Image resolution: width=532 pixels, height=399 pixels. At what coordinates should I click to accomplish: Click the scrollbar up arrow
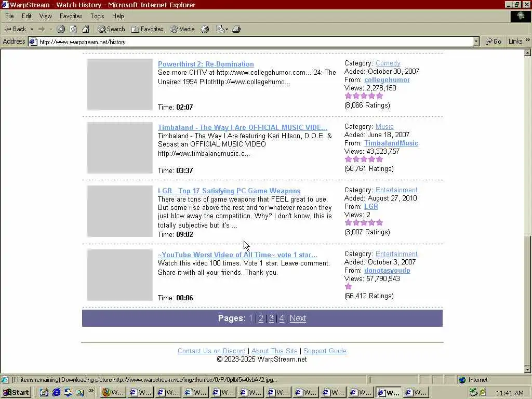[x=527, y=52]
